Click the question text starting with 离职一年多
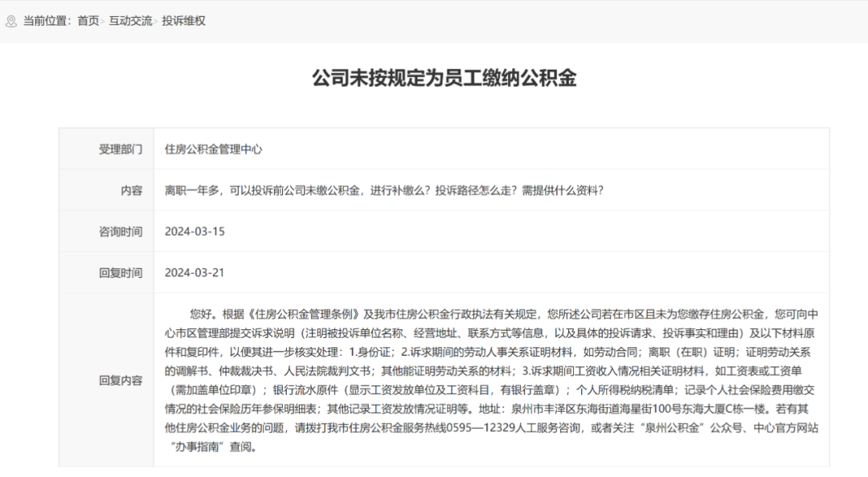 383,190
